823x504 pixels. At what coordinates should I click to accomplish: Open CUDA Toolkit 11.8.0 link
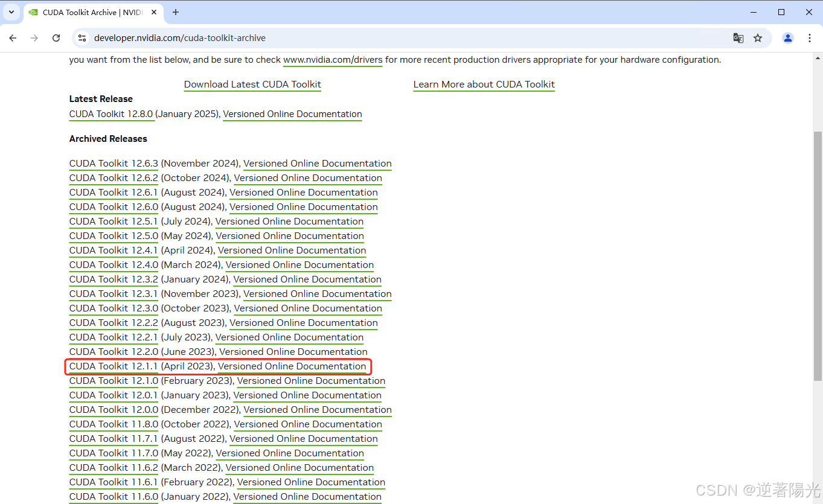114,424
